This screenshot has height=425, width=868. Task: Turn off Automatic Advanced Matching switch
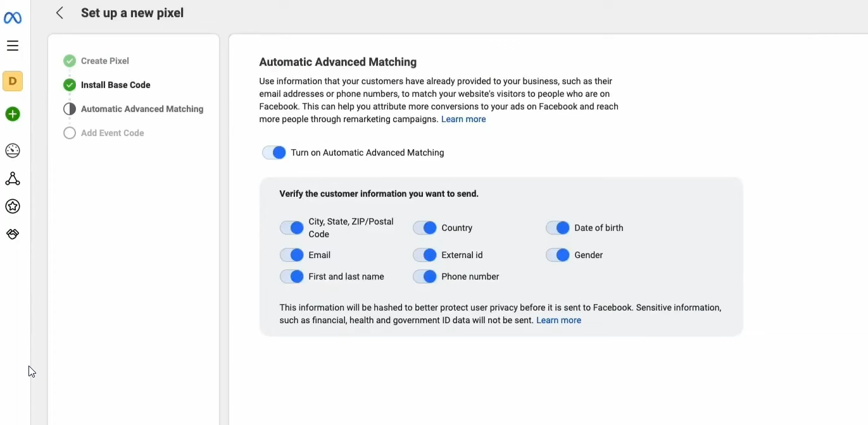coord(274,153)
